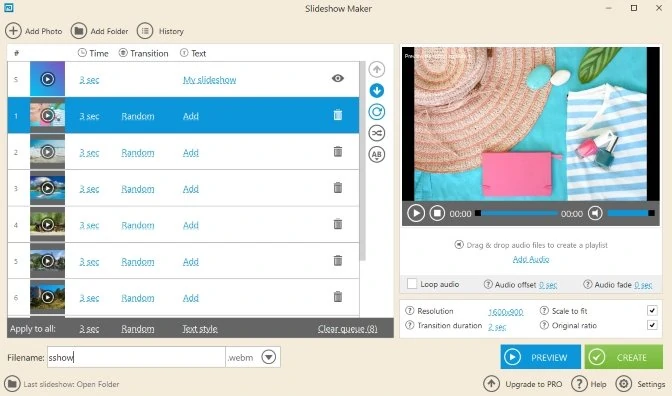Click the Filename input field
This screenshot has width=672, height=396.
tap(136, 357)
